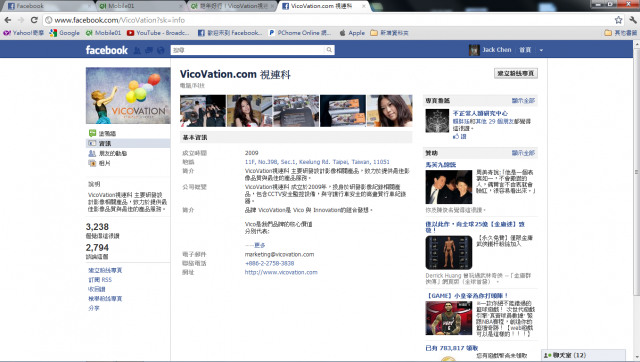Click the Facebook notifications globe icon

(x=160, y=50)
